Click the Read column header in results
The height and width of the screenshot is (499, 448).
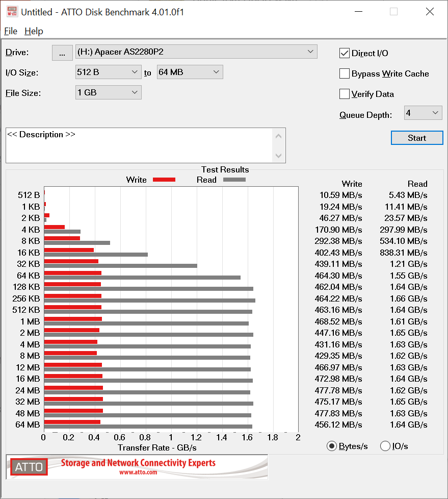point(417,184)
